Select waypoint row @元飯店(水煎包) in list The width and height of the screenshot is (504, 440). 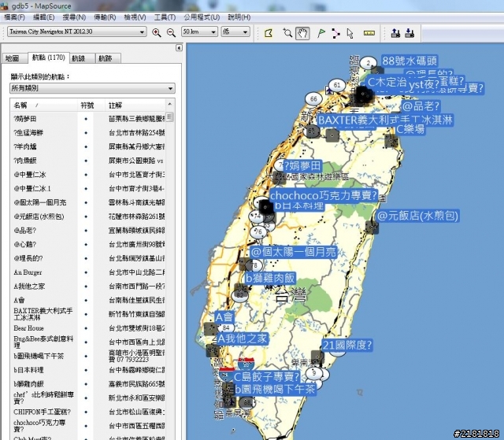pyautogui.click(x=89, y=216)
